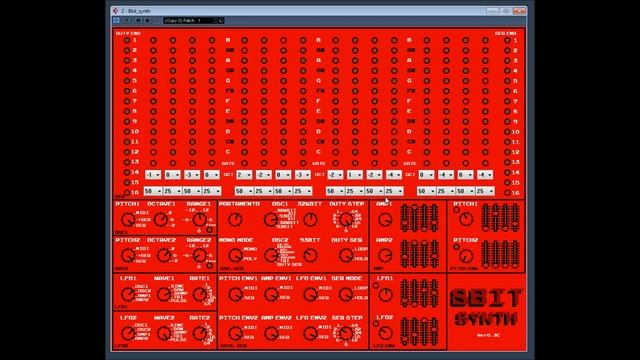The width and height of the screenshot is (640, 360).
Task: Open the octave dropdown showing 2
Action: [244, 175]
